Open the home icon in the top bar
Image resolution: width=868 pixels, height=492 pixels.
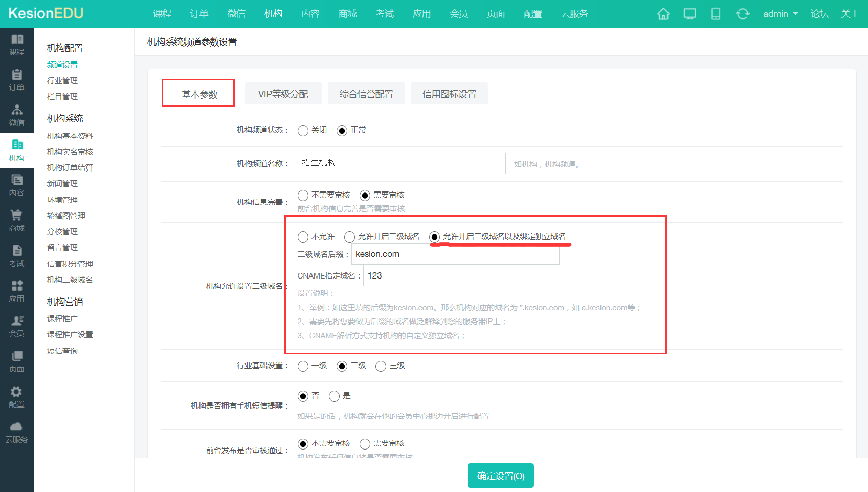pos(663,14)
